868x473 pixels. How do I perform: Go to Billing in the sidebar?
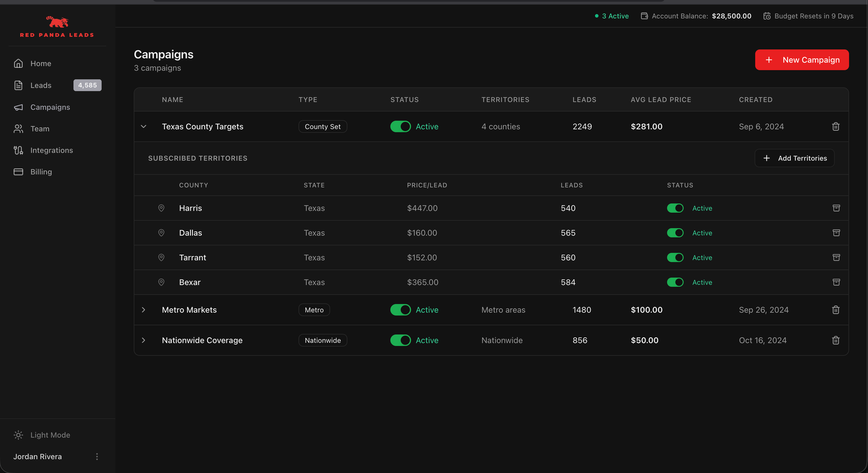click(41, 172)
